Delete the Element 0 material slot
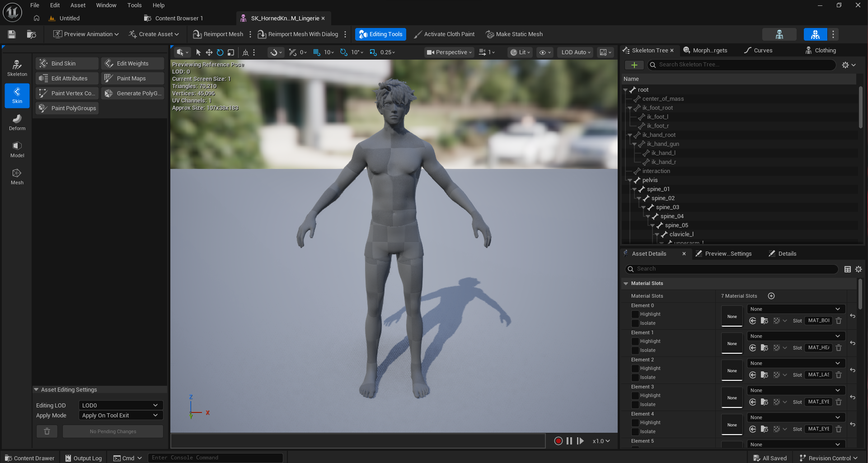The height and width of the screenshot is (463, 868). click(x=839, y=321)
